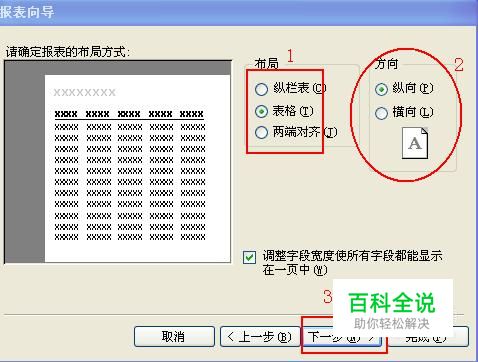Toggle 调整字段宽度 fit-to-page checkbox
The image size is (478, 362).
coord(249,257)
